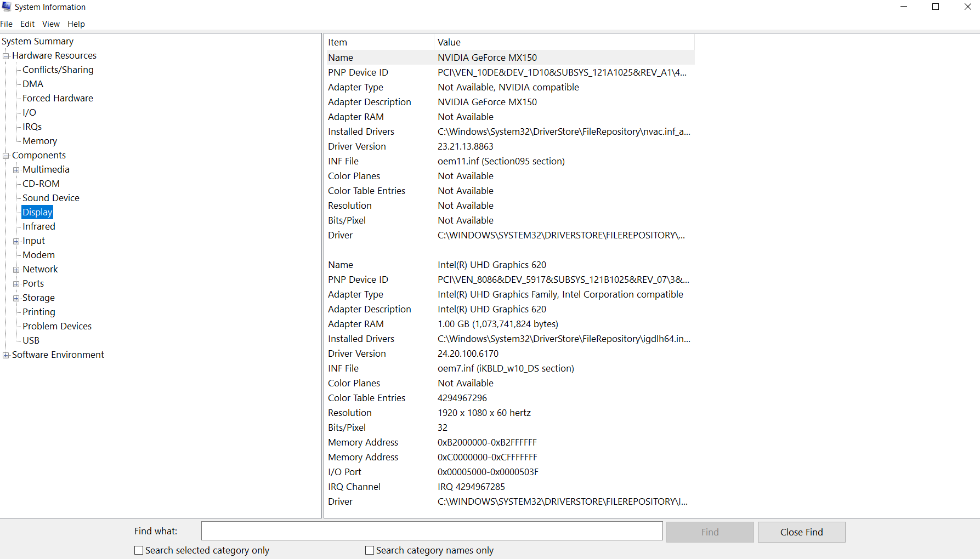Expand the Ports tree node

16,284
